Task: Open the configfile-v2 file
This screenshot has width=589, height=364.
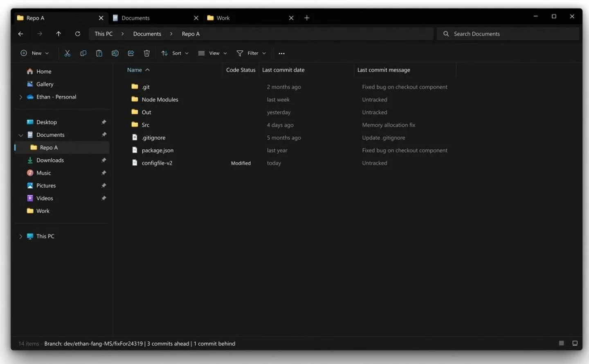Action: click(x=157, y=163)
